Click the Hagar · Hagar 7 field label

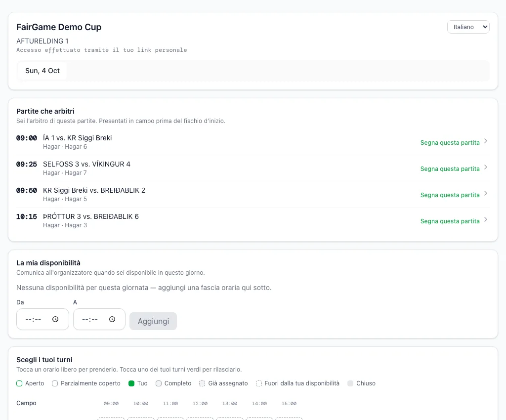pos(65,173)
